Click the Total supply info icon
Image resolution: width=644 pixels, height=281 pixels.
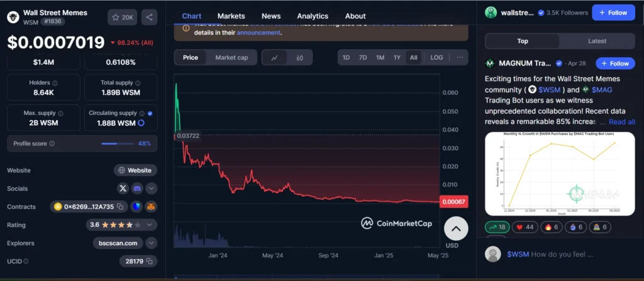(138, 83)
